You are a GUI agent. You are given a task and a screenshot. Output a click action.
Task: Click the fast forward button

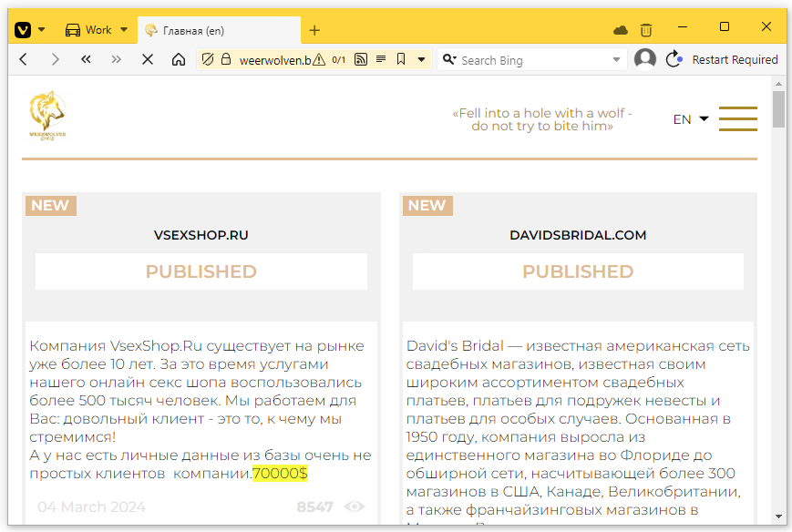click(116, 59)
